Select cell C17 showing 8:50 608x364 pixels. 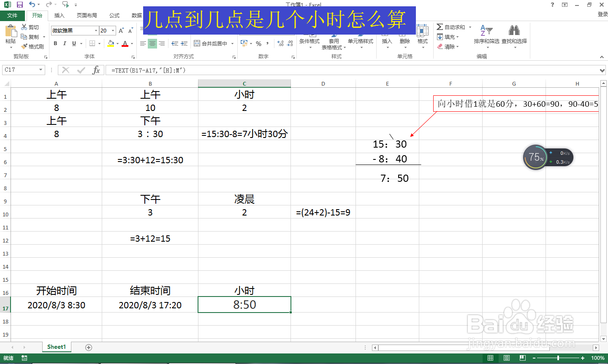(244, 305)
